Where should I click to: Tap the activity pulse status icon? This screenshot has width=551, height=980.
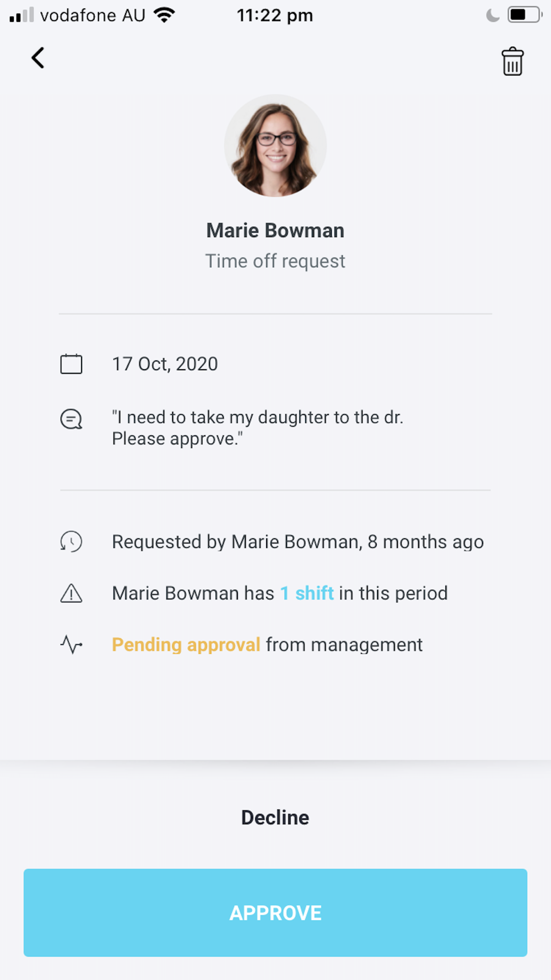71,644
